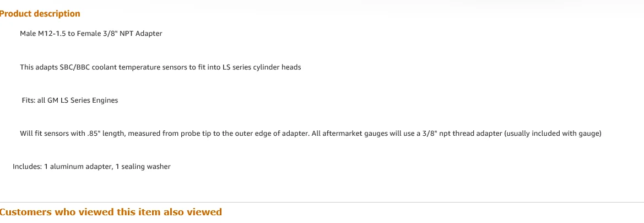Click the sentence about SBC/BBC coolant sensors
644x223 pixels.
pos(160,67)
